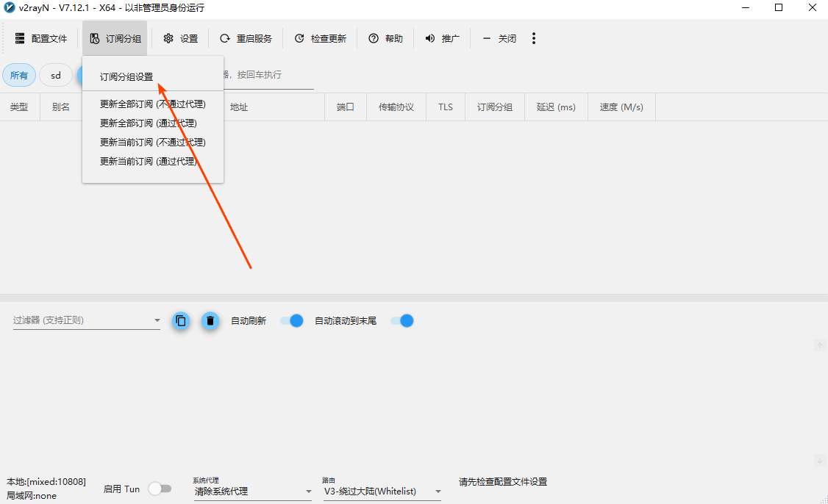
Task: Select the 所有 group tab
Action: tap(19, 76)
